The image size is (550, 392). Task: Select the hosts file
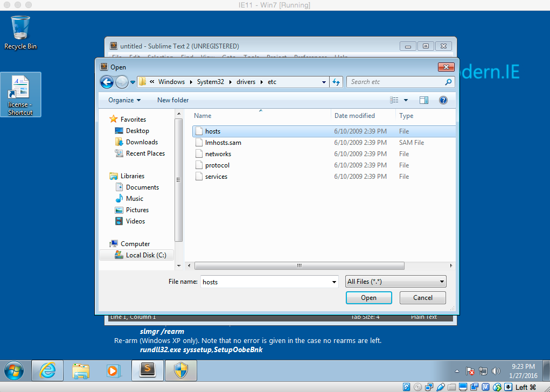(324, 131)
